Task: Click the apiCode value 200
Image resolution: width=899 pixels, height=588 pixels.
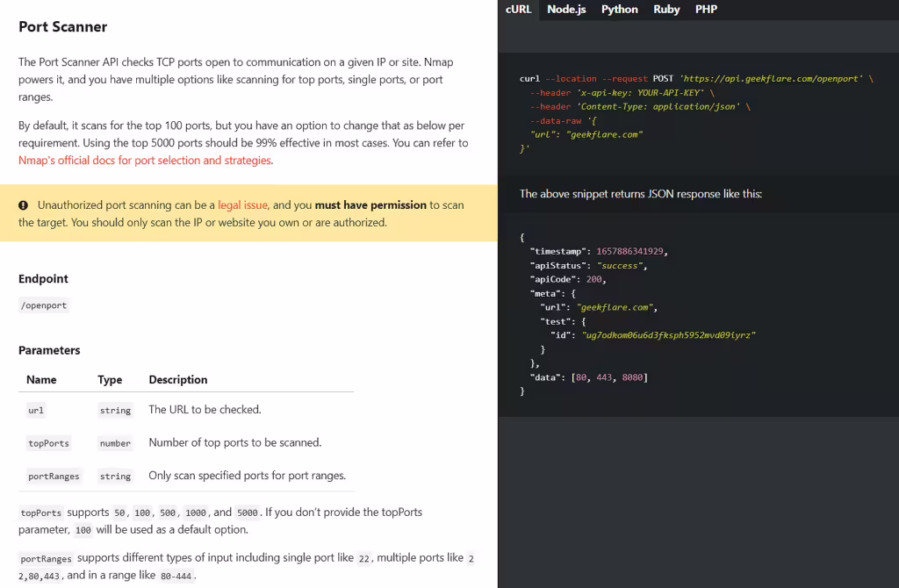Action: click(x=594, y=280)
